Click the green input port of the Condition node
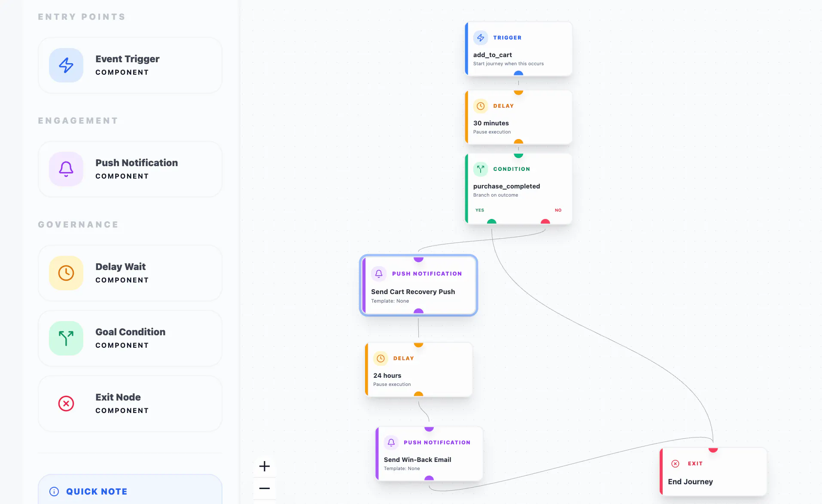This screenshot has height=504, width=822. pos(518,155)
